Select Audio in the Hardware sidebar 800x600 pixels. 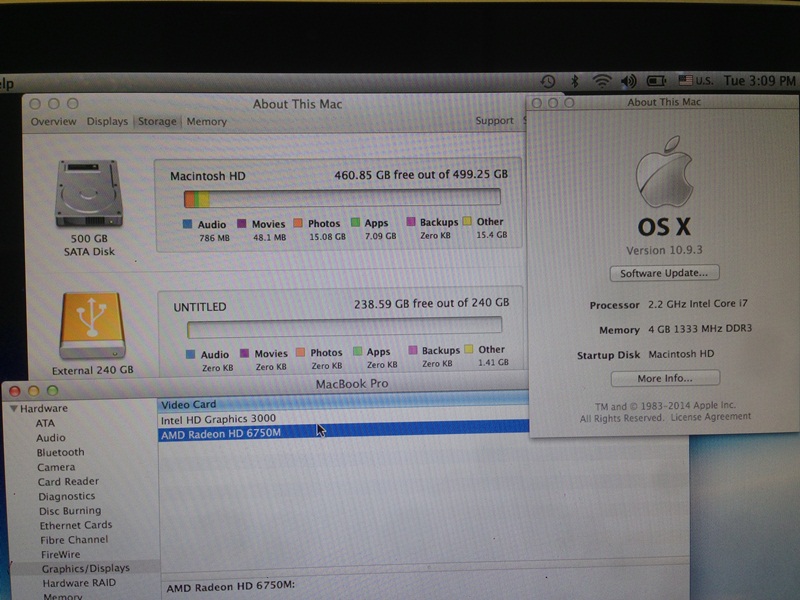pos(51,438)
